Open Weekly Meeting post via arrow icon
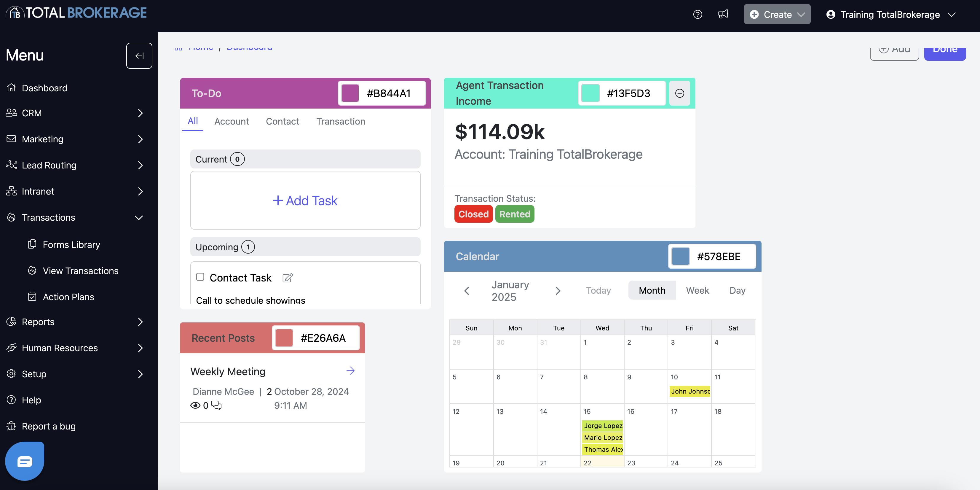The image size is (980, 490). (x=350, y=371)
